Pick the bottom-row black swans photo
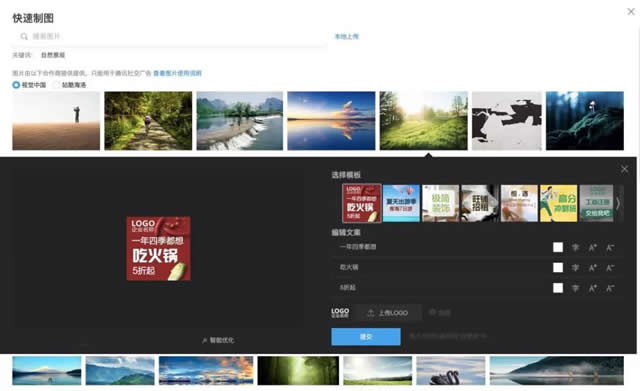The image size is (640, 391). 451,371
